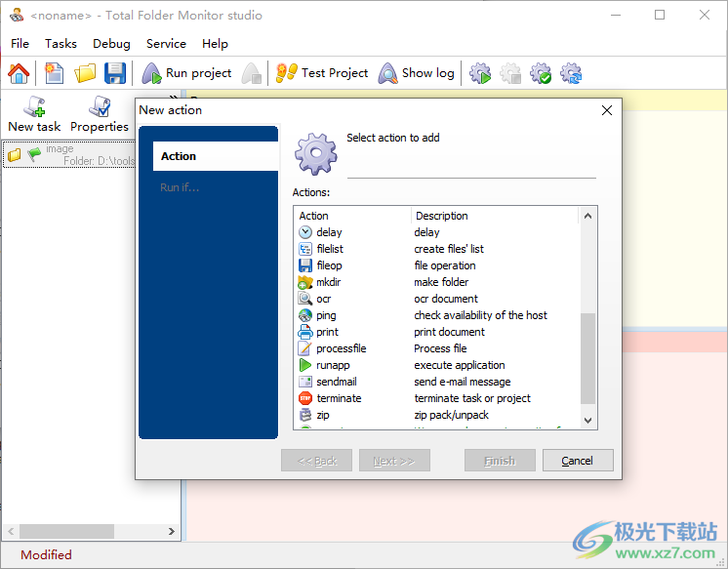728x569 pixels.
Task: Open the Debug menu
Action: click(x=111, y=44)
